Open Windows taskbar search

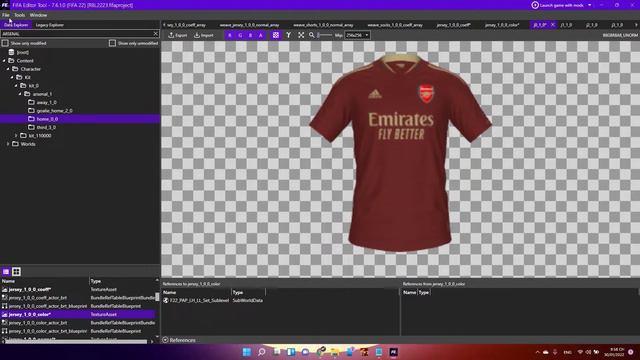[x=262, y=352]
